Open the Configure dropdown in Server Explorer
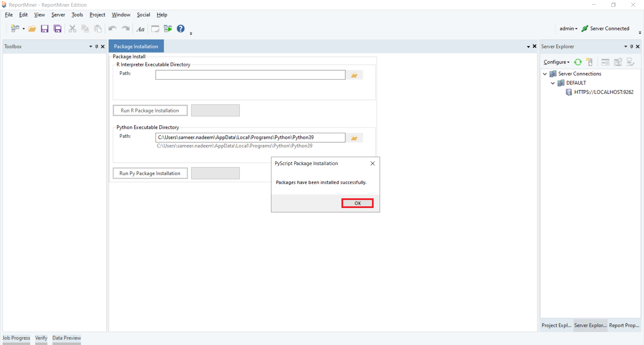644x345 pixels. click(x=556, y=62)
